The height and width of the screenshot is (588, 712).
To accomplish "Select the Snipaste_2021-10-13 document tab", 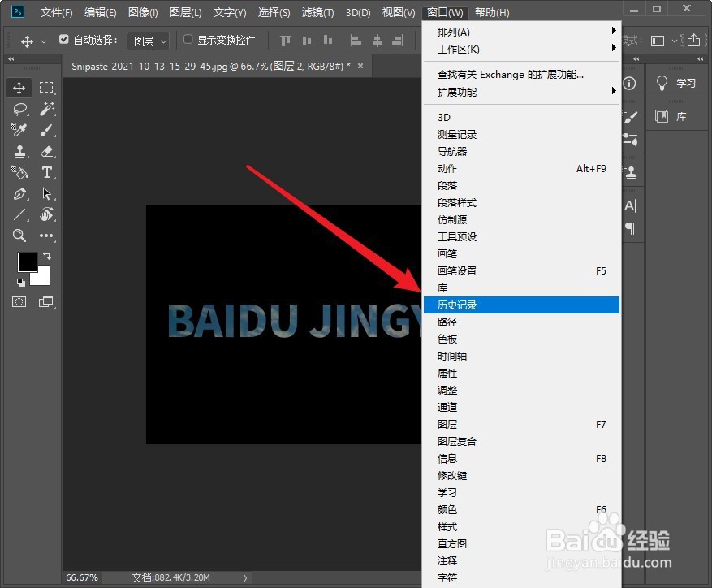I will tap(211, 67).
